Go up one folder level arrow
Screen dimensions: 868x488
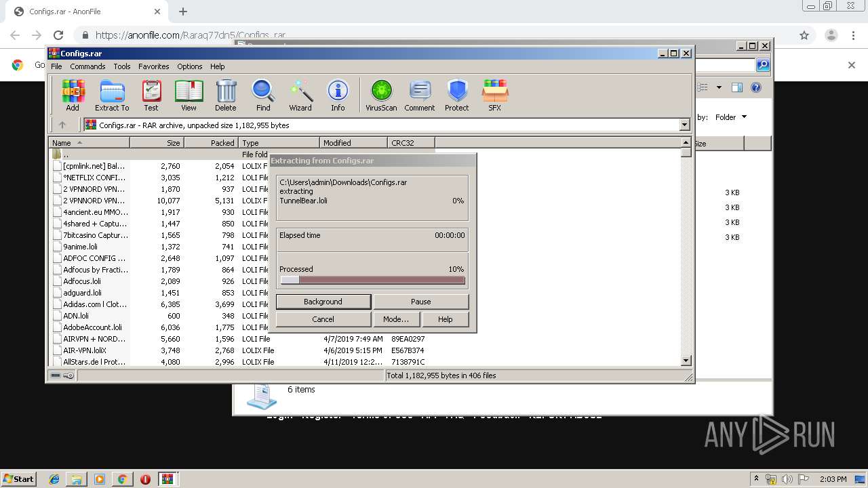62,125
